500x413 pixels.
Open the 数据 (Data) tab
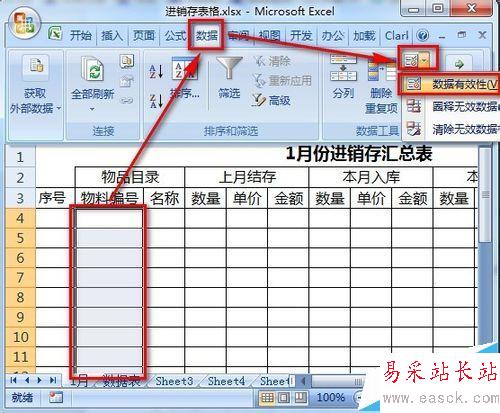(x=206, y=35)
